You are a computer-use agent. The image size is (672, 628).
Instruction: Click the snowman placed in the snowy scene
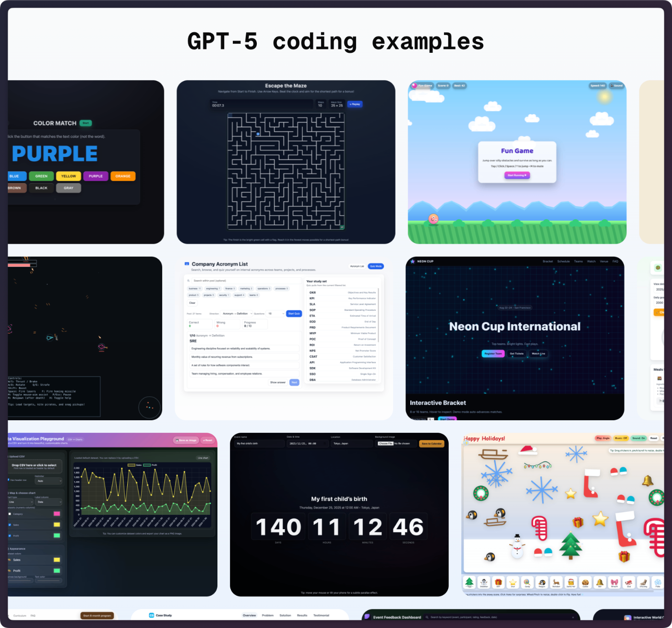point(517,546)
